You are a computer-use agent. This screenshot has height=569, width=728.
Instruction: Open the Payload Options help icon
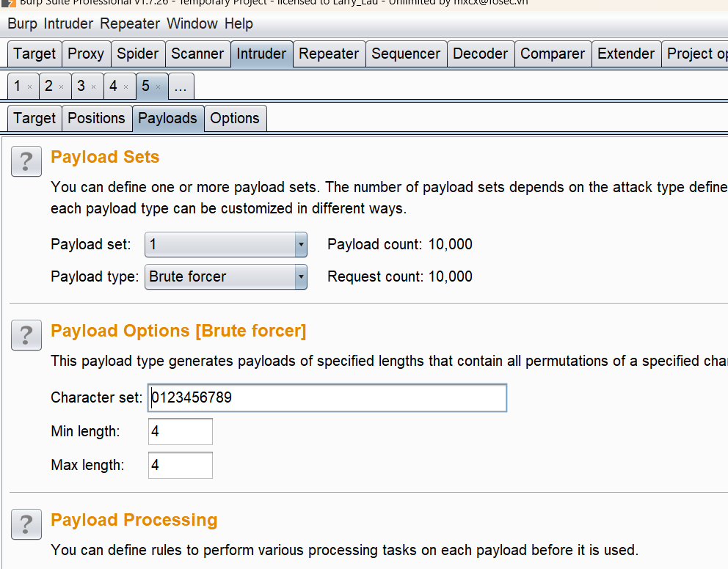tap(26, 335)
